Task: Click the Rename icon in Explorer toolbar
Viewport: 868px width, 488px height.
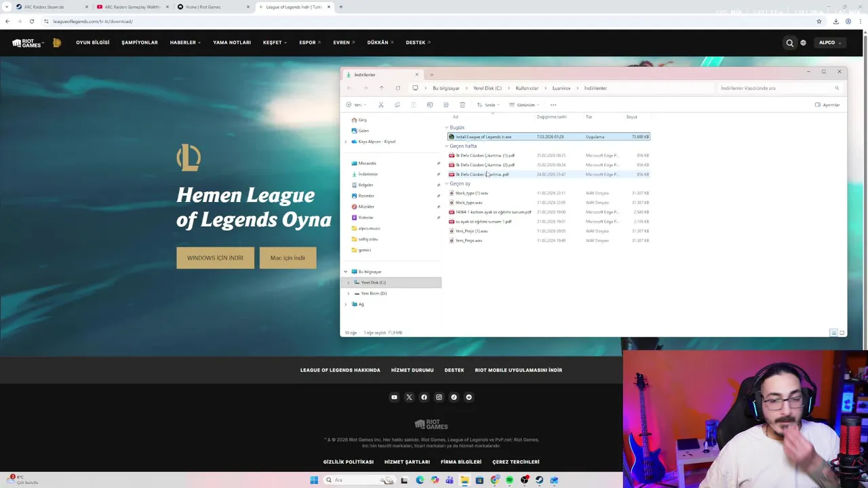Action: pos(430,105)
